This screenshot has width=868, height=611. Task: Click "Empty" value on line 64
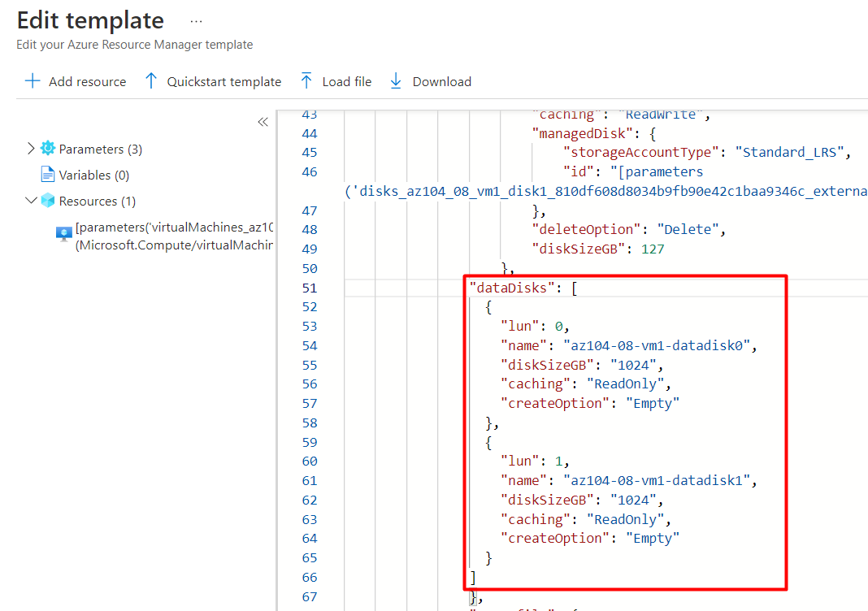(x=653, y=539)
